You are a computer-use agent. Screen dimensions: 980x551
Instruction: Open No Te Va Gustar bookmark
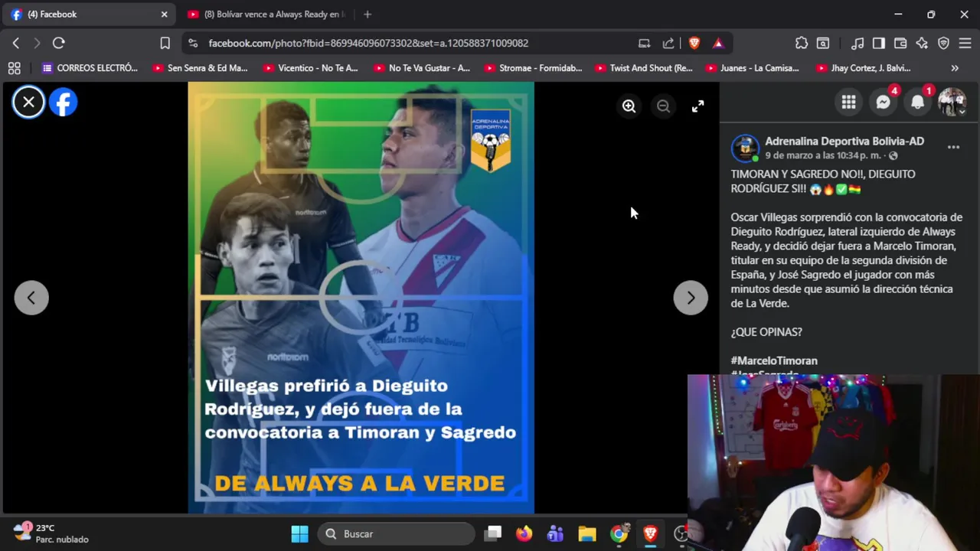421,68
